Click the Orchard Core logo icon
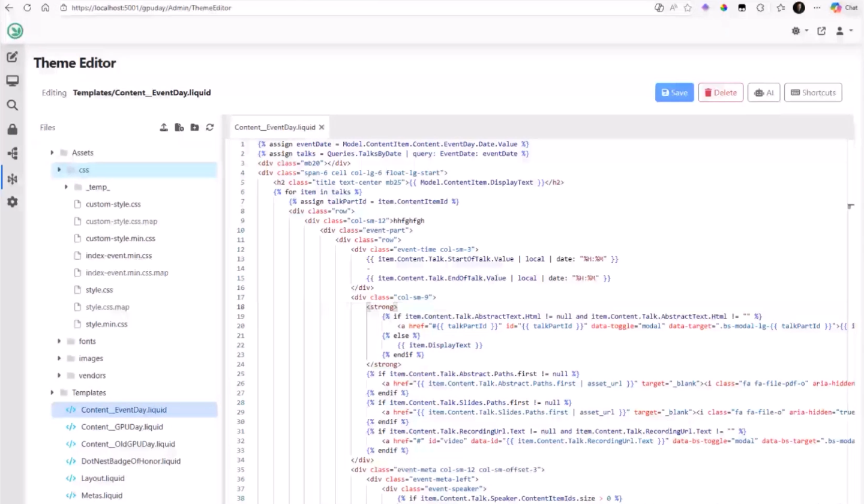 pyautogui.click(x=15, y=31)
